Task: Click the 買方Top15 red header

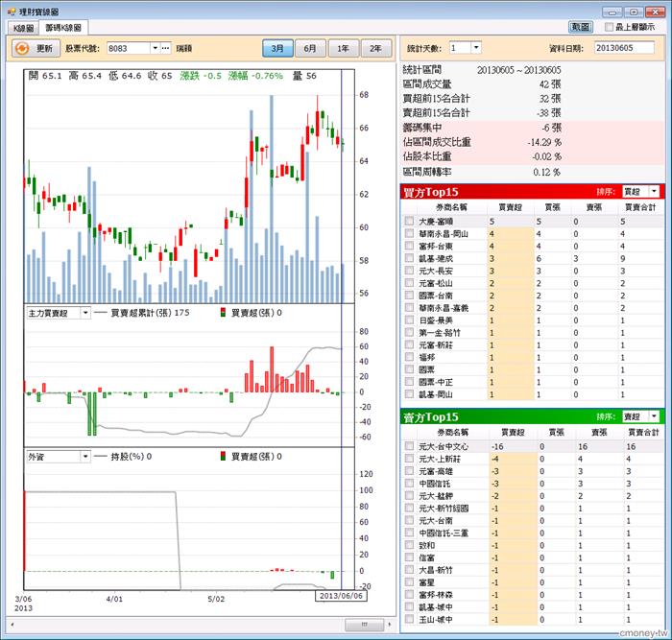Action: click(x=532, y=192)
